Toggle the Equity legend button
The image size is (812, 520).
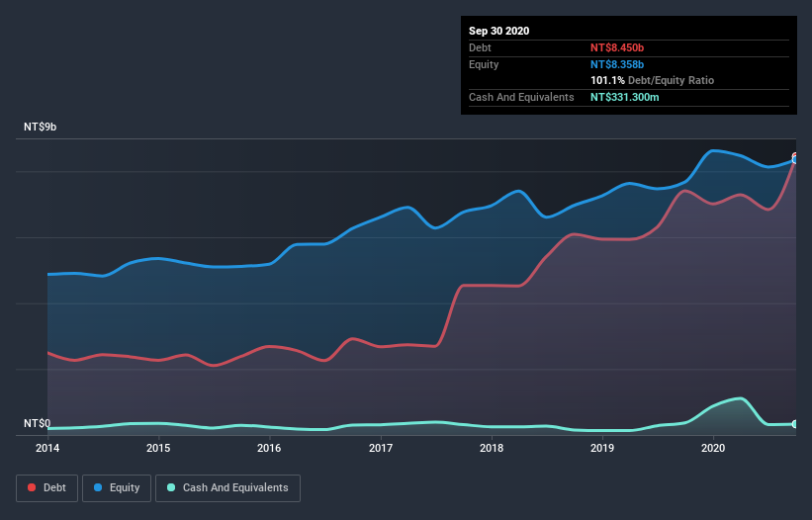click(x=117, y=488)
